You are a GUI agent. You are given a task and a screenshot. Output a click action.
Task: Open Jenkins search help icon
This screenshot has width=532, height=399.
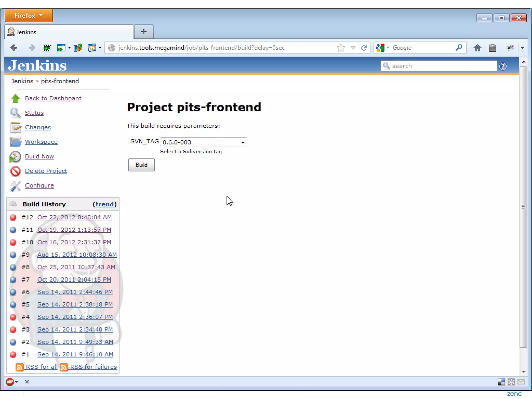coord(503,66)
